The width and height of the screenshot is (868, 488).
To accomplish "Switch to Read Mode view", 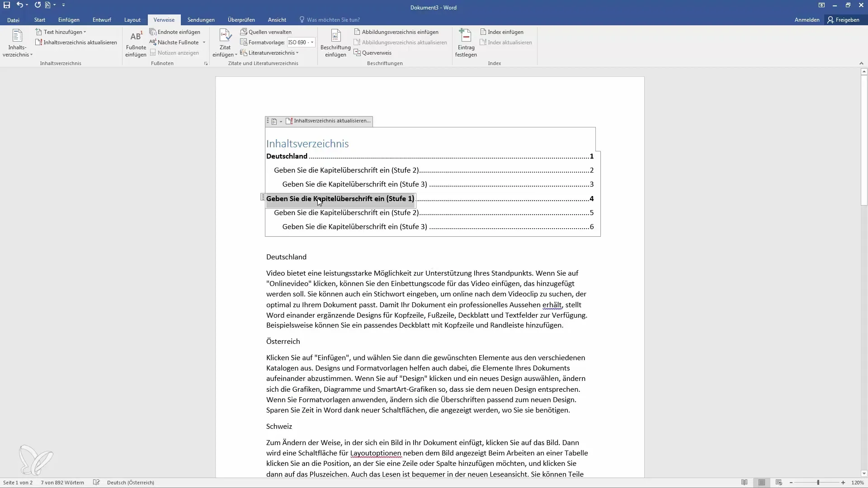I will point(744,483).
